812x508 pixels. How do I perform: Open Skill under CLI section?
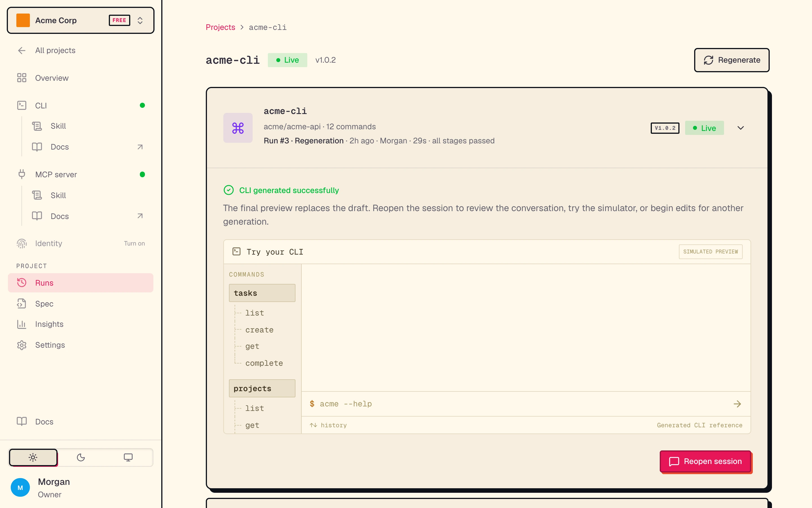coord(58,126)
